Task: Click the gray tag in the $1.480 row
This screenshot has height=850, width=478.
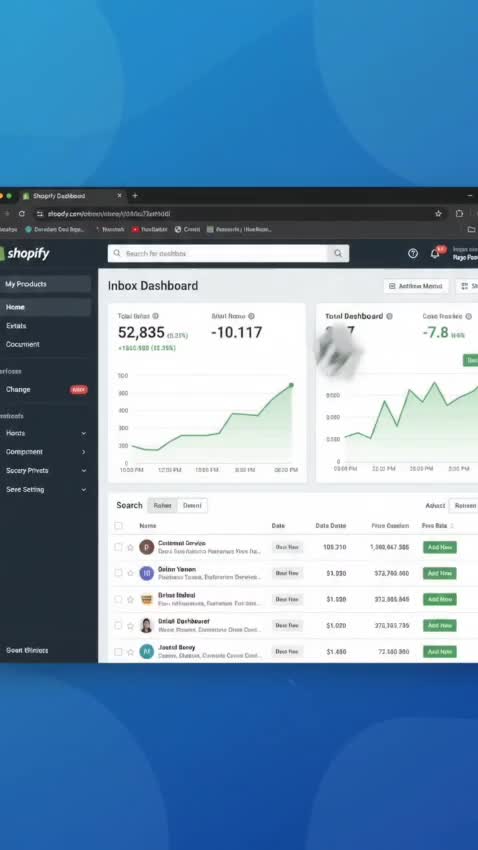Action: click(x=287, y=651)
